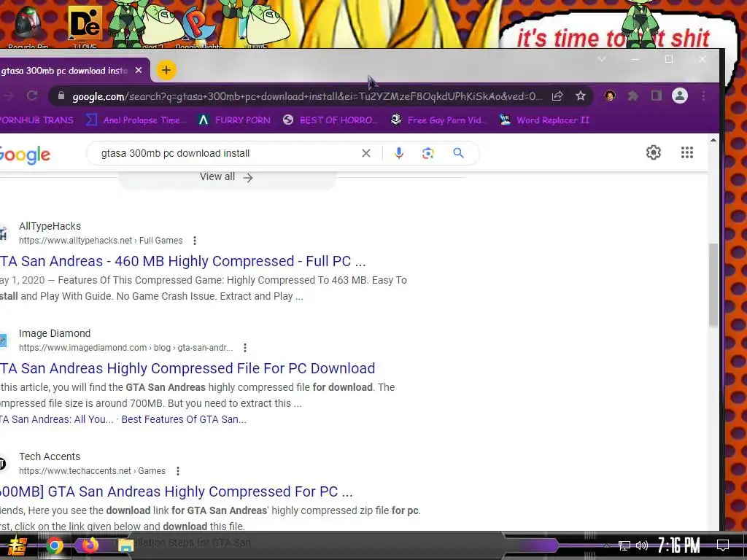Click the share page icon in address bar
Screen dimensions: 747x560
[557, 96]
